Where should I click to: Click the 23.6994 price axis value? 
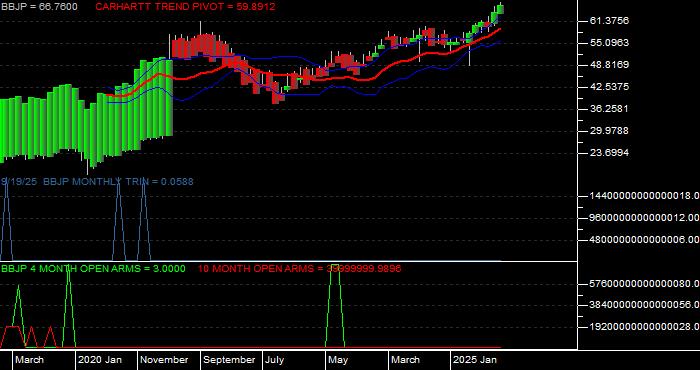pyautogui.click(x=609, y=153)
